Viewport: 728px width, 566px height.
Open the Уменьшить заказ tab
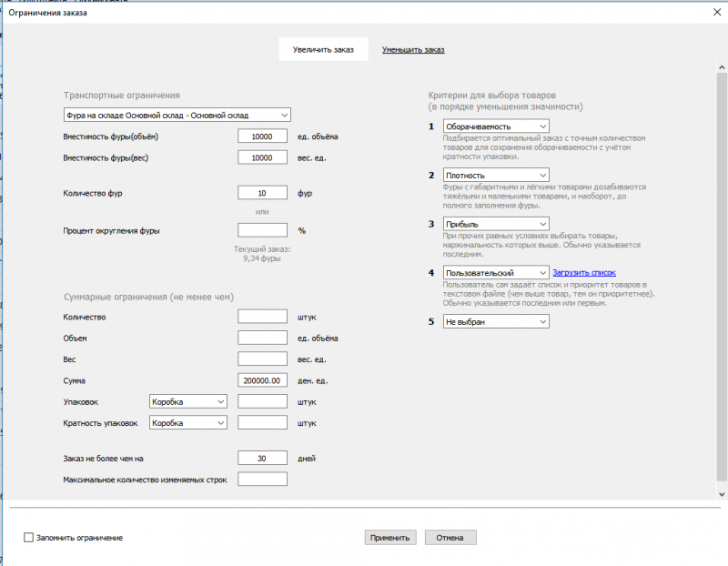[x=413, y=49]
